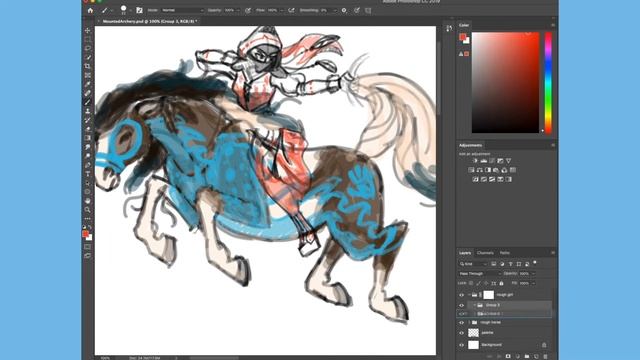This screenshot has height=360, width=640.
Task: Open the Layers panel menu
Action: click(x=553, y=253)
